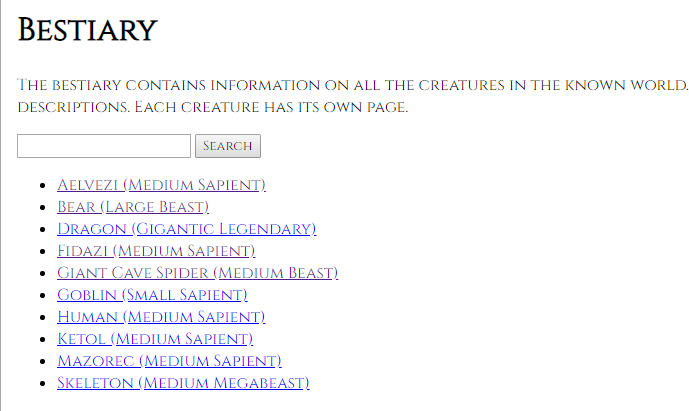Open the Aelvezi (Medium Sapient) page
This screenshot has height=411, width=689.
coord(161,185)
